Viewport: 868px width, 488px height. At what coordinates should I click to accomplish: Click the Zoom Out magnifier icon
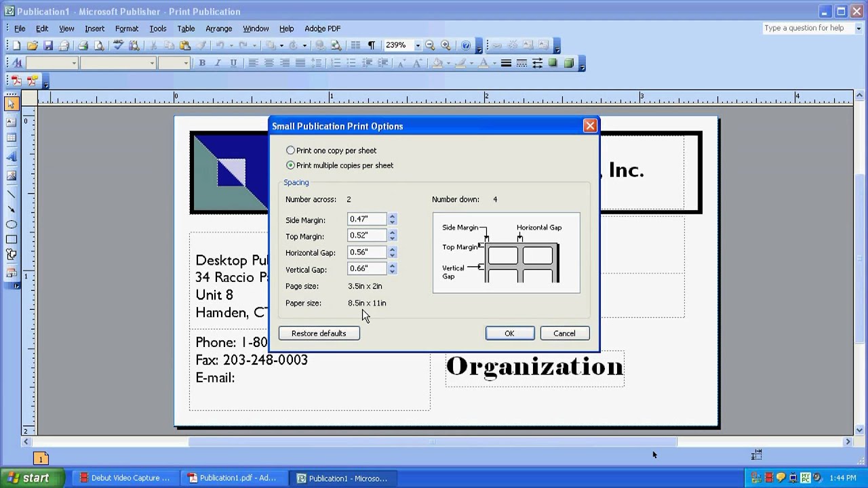point(430,45)
